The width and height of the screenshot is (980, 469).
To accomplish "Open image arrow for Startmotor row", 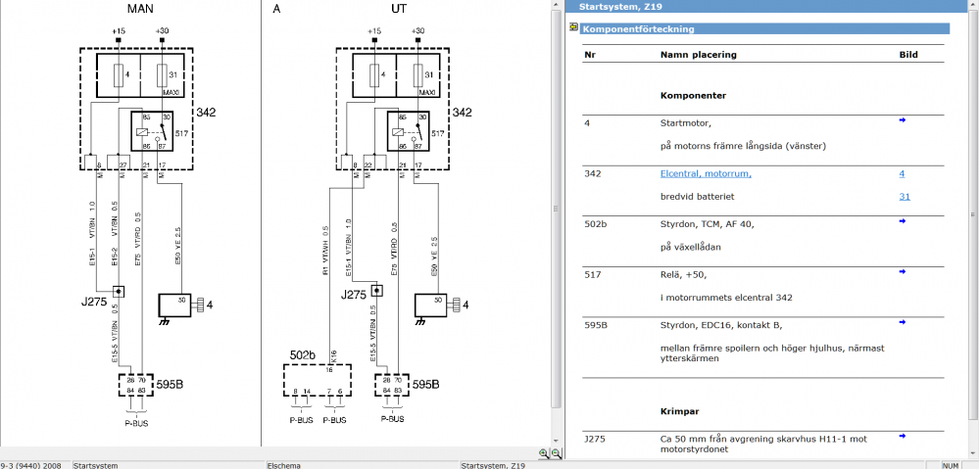I will [x=903, y=120].
